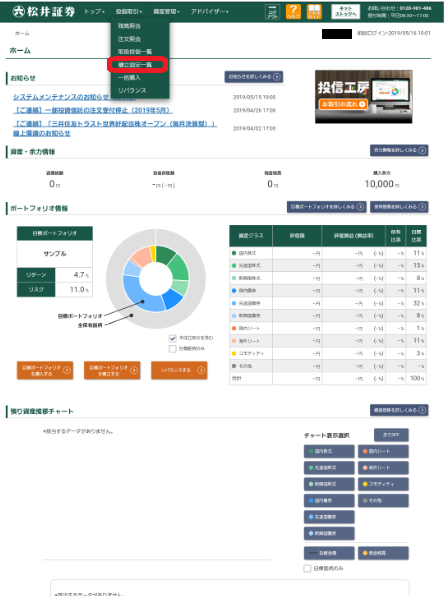Image resolution: width=445 pixels, height=596 pixels.
Task: Expand the トップ dropdown menu
Action: point(94,12)
